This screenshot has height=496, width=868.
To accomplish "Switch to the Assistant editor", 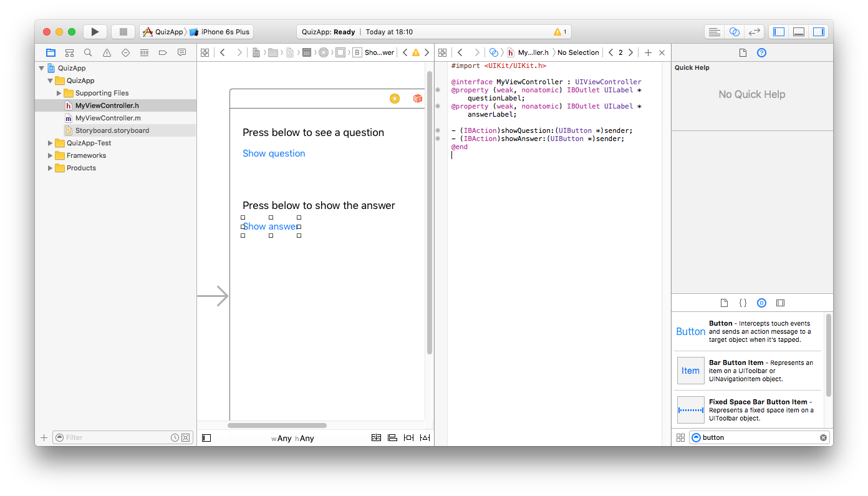I will coord(735,32).
